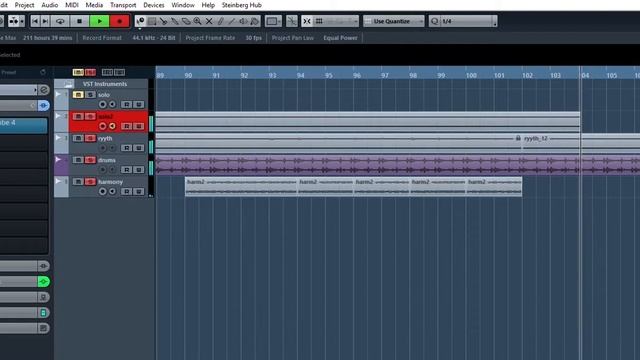This screenshot has height=360, width=640.
Task: Deactivate all solo states global button
Action: point(90,72)
